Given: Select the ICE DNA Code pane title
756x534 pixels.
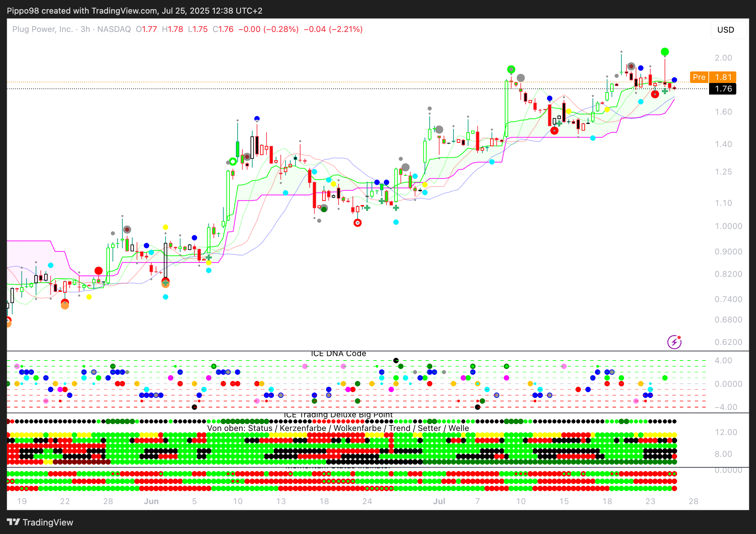Looking at the screenshot, I should 338,354.
